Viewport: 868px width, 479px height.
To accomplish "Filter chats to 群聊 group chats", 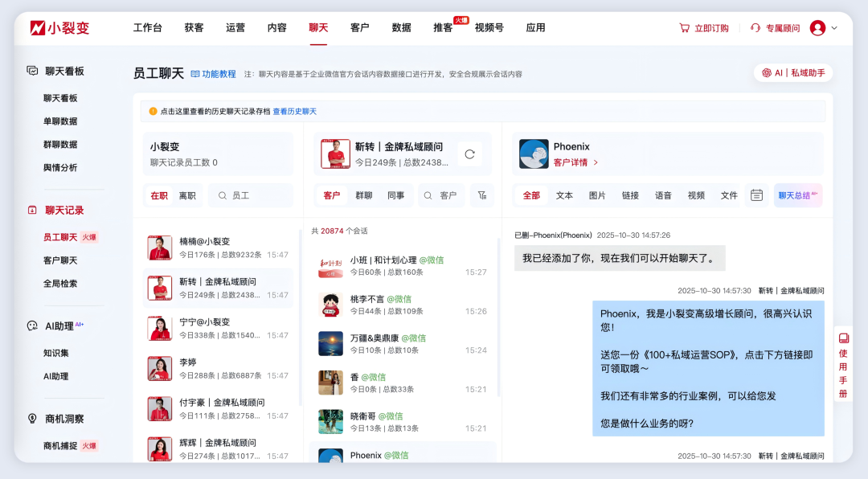I will [362, 194].
